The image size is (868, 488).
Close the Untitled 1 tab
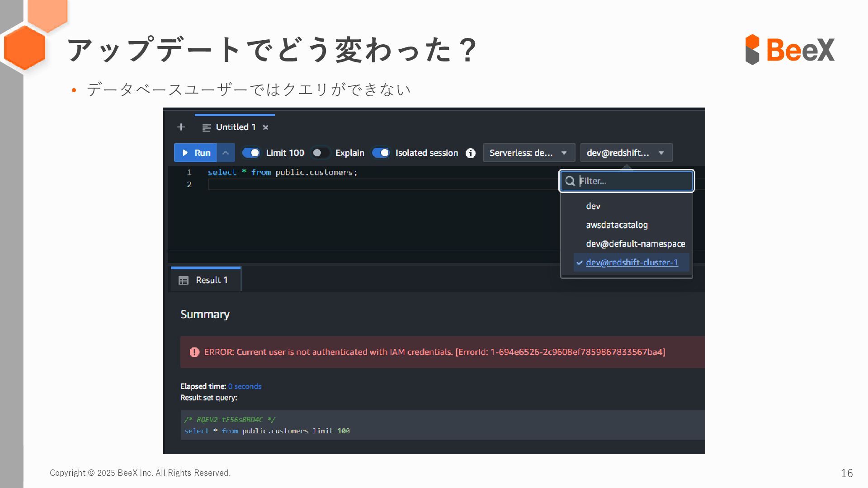pyautogui.click(x=266, y=128)
